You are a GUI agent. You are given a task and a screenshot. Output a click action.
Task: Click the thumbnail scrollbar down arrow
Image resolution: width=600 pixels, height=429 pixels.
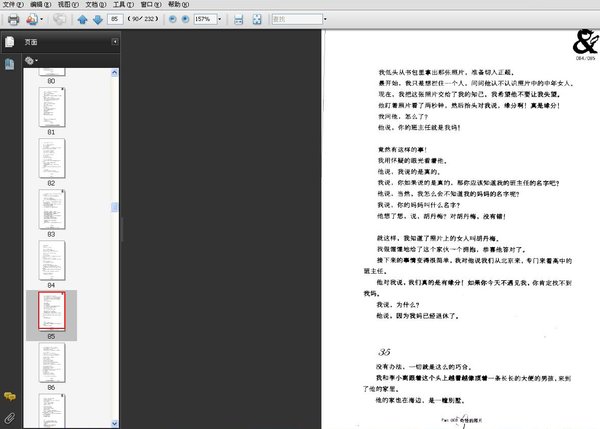point(114,423)
